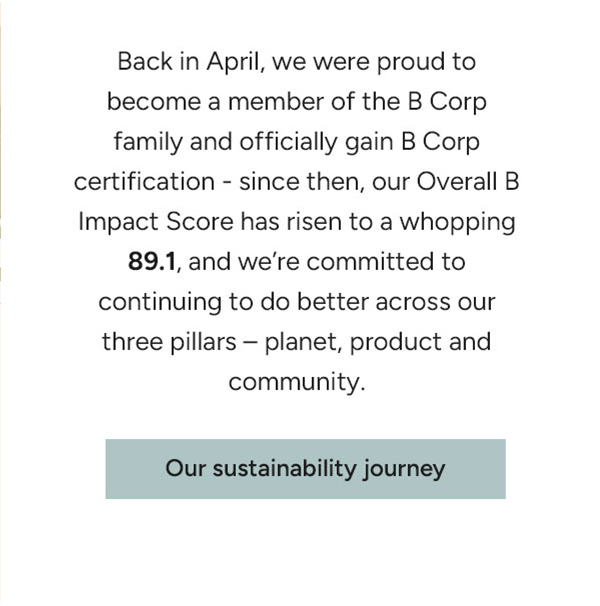
Task: Click the word 'sustainability' on the teal button
Action: (x=284, y=469)
